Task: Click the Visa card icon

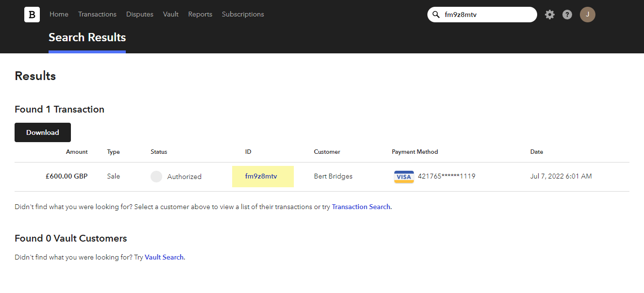Action: (404, 177)
